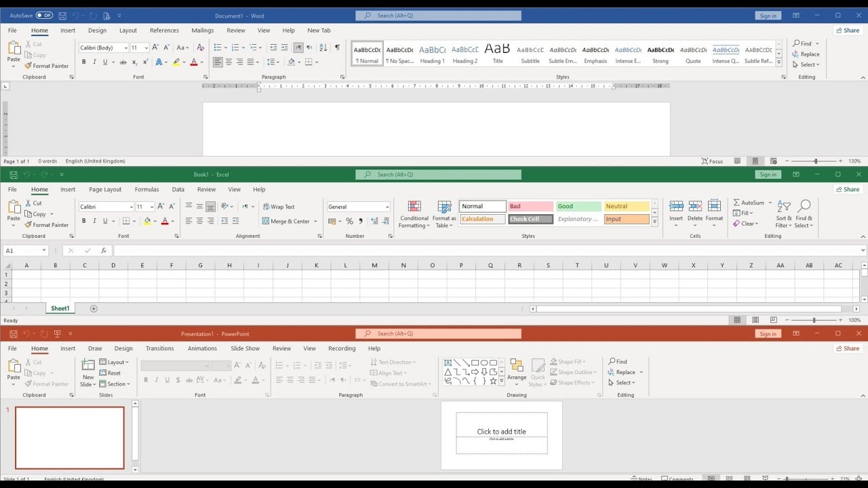Toggle the AutoSave switch in Word
868x488 pixels.
pos(44,16)
